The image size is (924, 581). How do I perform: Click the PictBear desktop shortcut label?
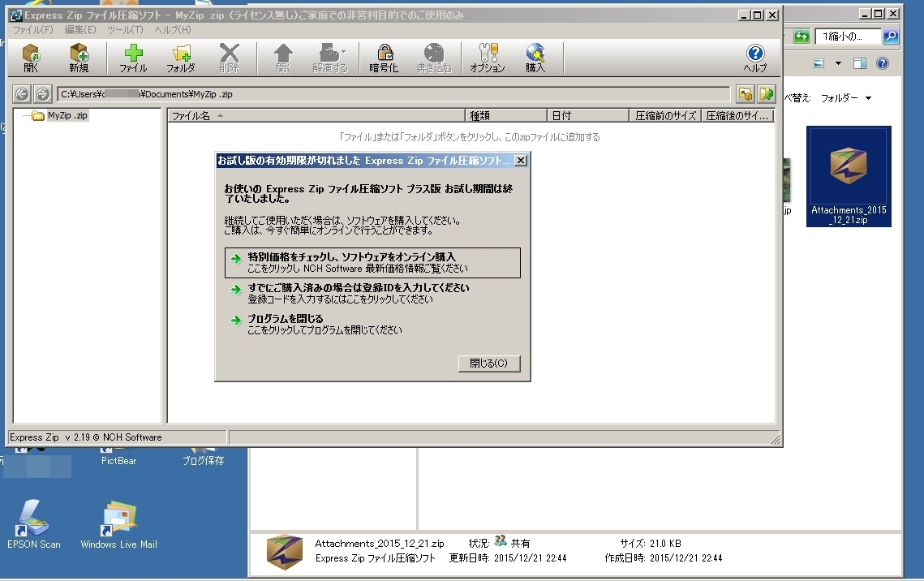coord(118,461)
